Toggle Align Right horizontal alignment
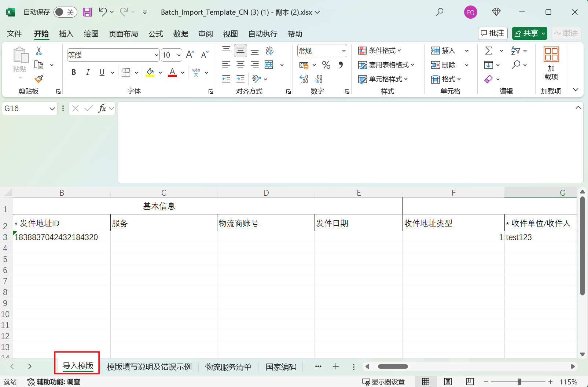The width and height of the screenshot is (588, 387). click(255, 65)
